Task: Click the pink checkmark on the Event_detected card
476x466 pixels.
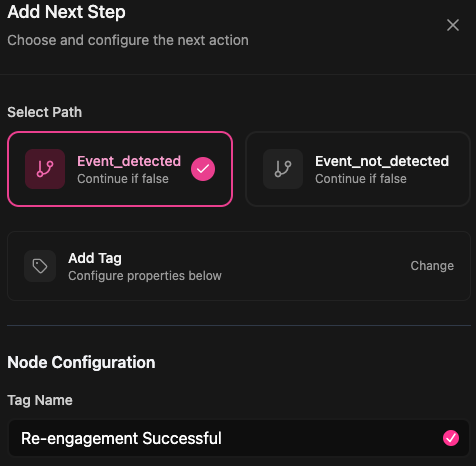Action: (203, 169)
